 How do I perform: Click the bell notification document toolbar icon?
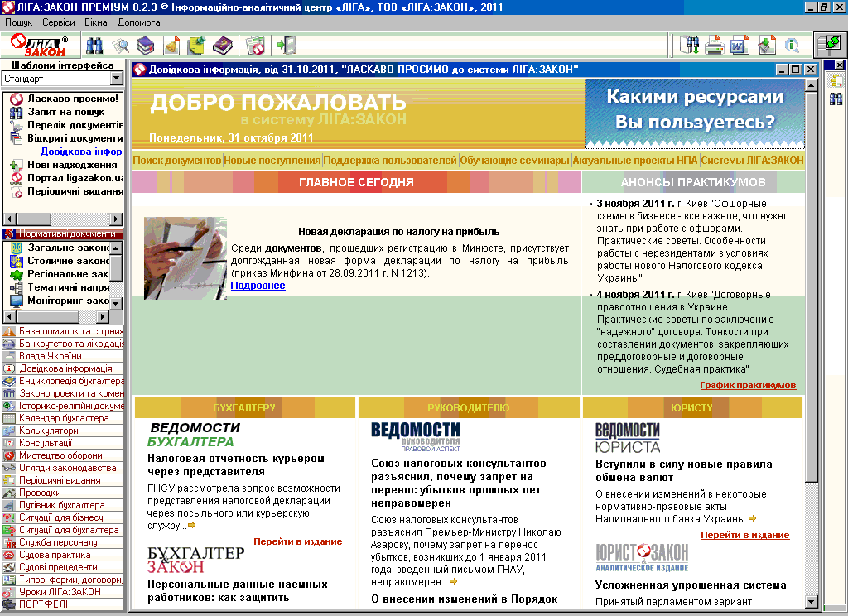pyautogui.click(x=171, y=46)
